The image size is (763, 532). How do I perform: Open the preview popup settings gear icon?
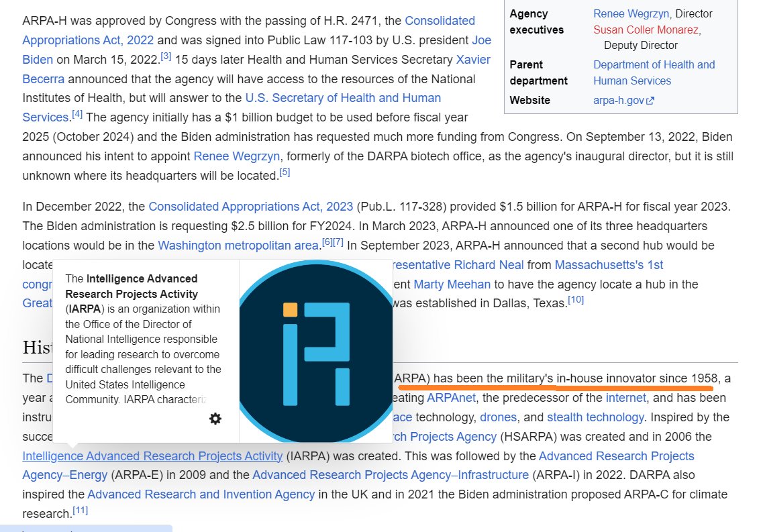click(x=215, y=419)
